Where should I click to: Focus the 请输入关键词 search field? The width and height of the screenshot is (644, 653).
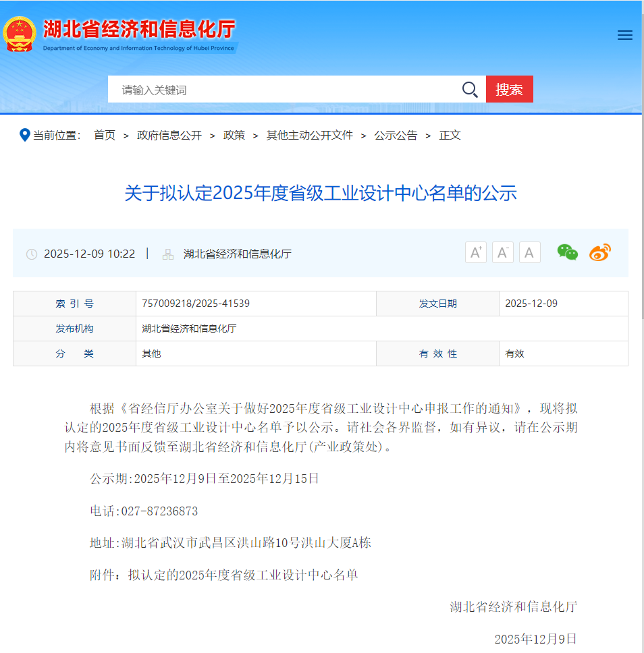coord(284,90)
